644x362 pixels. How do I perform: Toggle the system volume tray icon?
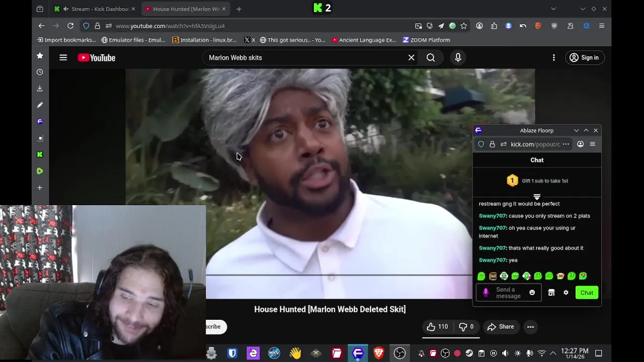pyautogui.click(x=505, y=353)
